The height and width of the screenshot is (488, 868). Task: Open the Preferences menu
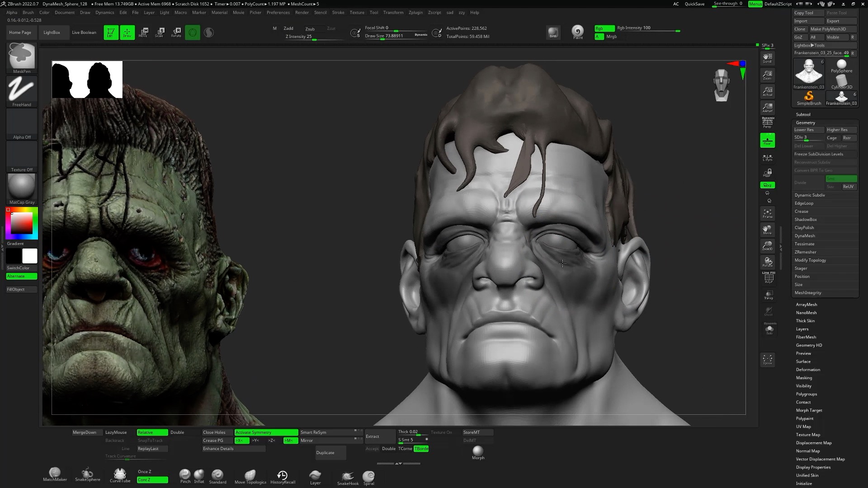point(278,12)
